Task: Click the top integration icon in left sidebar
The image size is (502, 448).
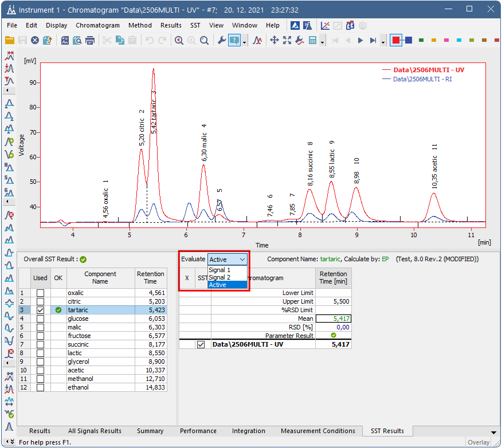Action: 9,56
